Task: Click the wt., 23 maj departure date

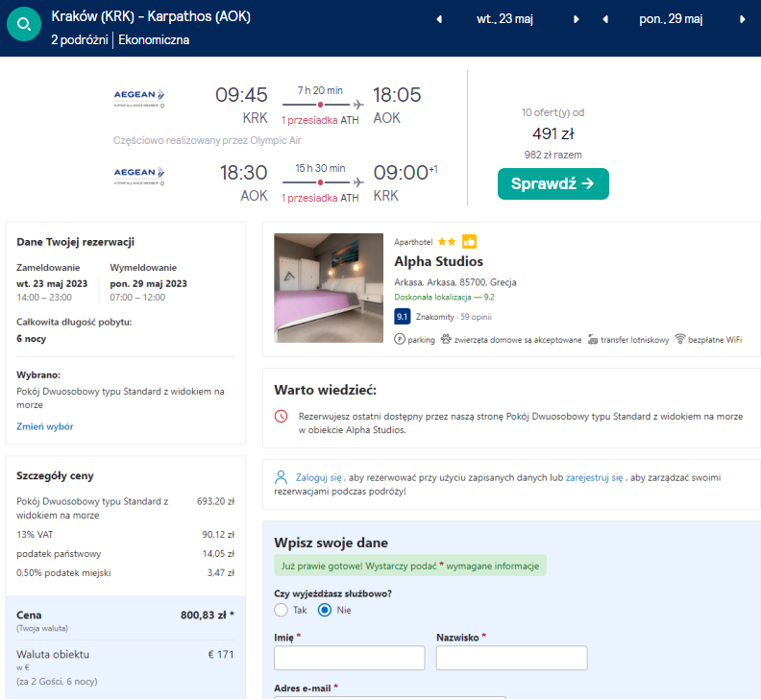Action: (504, 19)
